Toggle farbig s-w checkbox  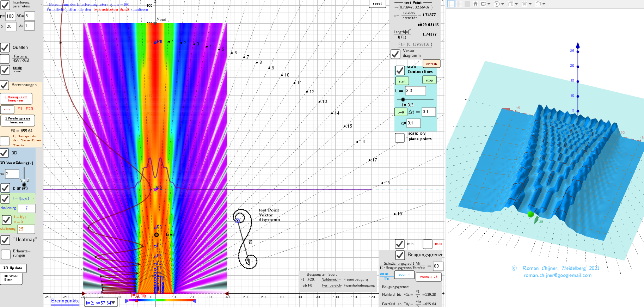(x=5, y=69)
